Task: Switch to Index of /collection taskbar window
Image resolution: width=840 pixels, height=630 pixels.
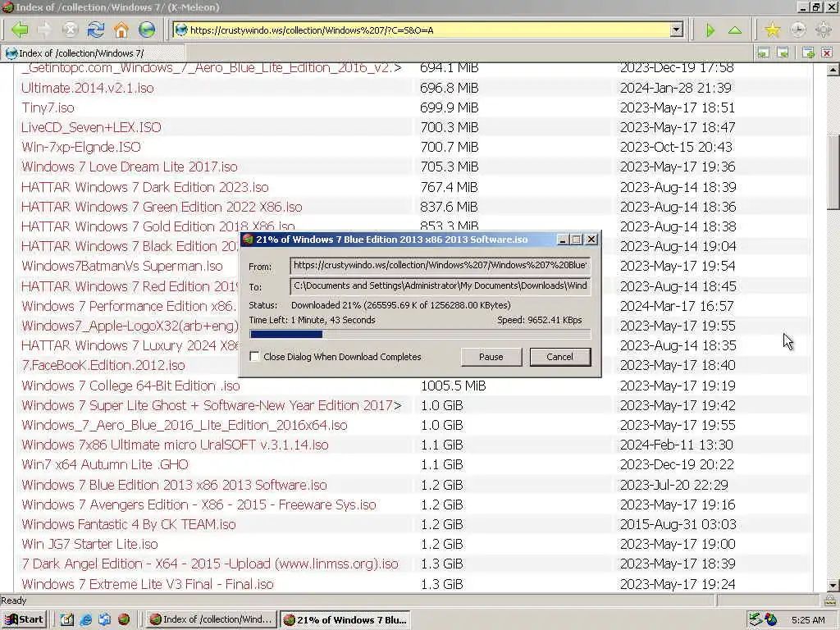Action: 212,619
